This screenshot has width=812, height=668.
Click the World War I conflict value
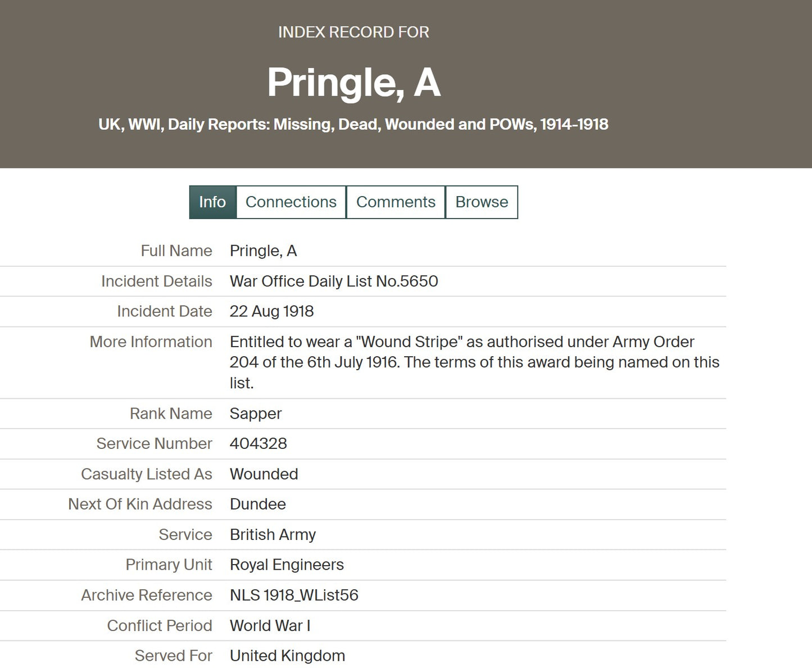tap(270, 625)
